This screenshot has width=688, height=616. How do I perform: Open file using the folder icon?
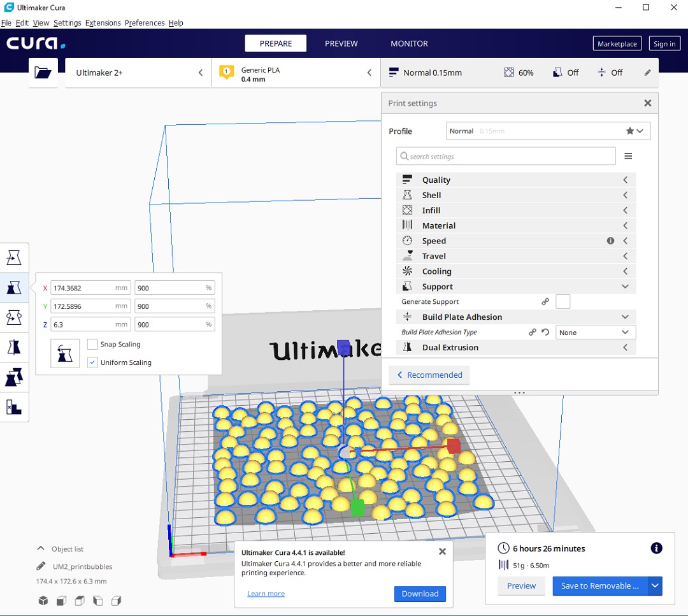coord(43,73)
